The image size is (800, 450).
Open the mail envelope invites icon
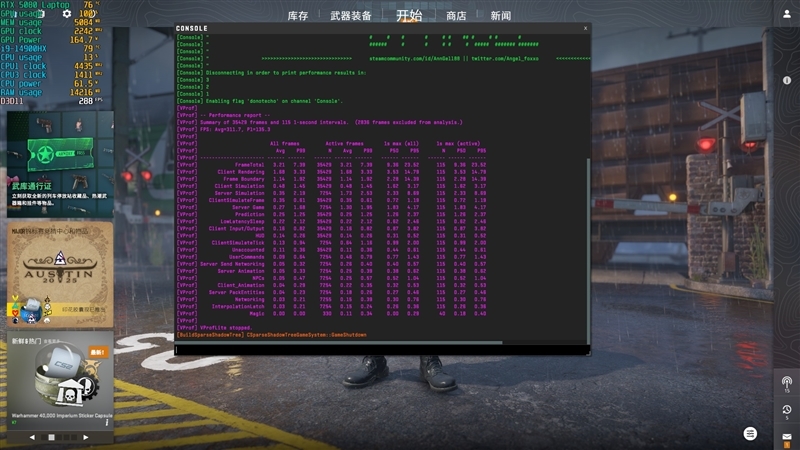787,437
